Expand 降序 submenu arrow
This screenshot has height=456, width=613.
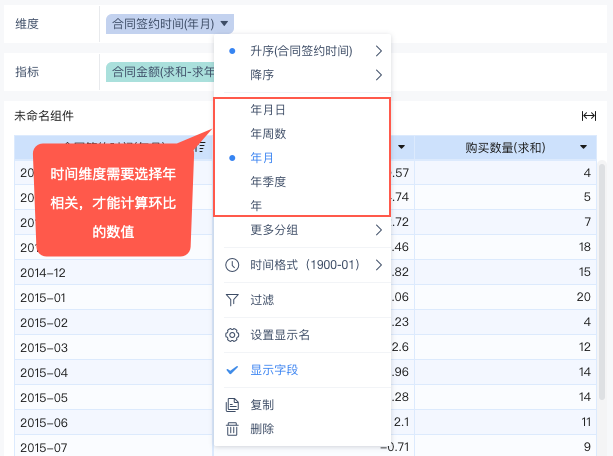(x=378, y=75)
